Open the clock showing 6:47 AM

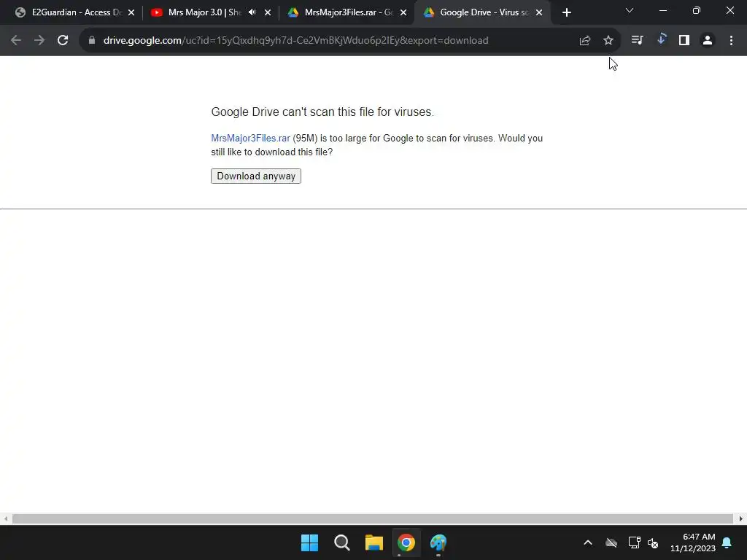pos(693,542)
